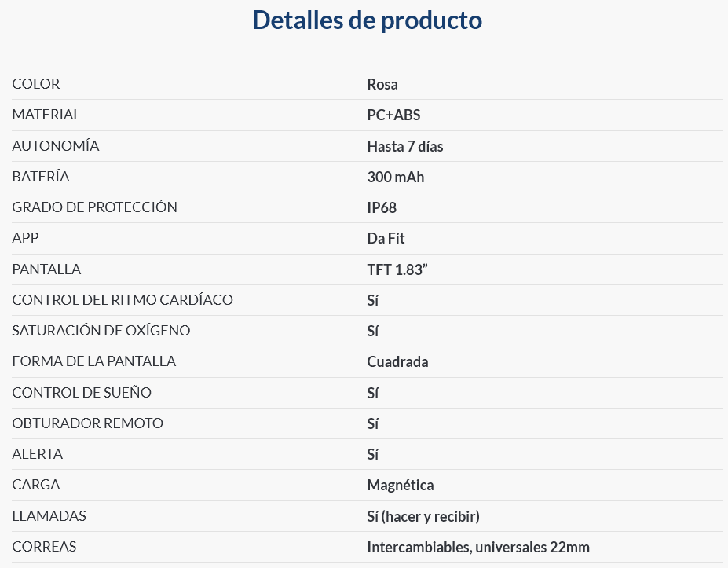Image resolution: width=728 pixels, height=568 pixels.
Task: Click the "Hasta 7 días" value
Action: [x=405, y=146]
